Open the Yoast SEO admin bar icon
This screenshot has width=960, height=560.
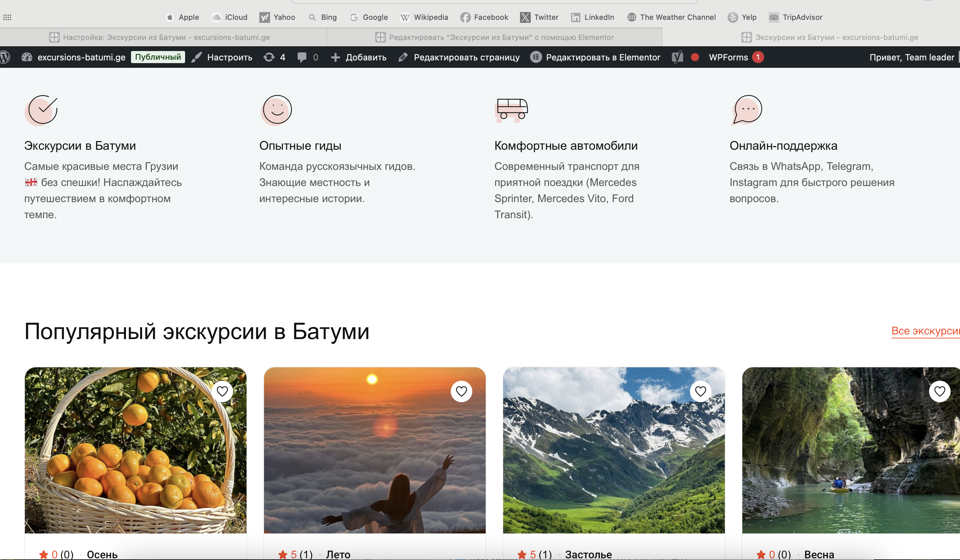tap(678, 57)
